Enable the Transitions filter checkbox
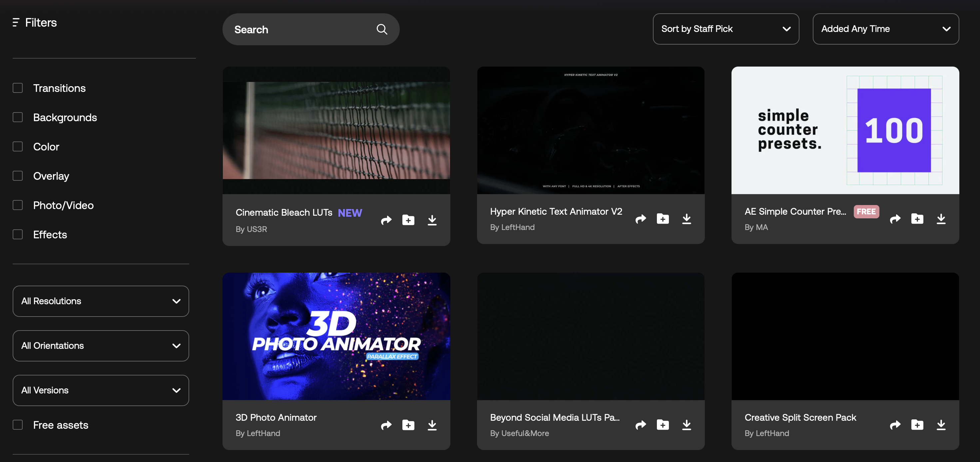Screen dimensions: 980x462 (18, 88)
